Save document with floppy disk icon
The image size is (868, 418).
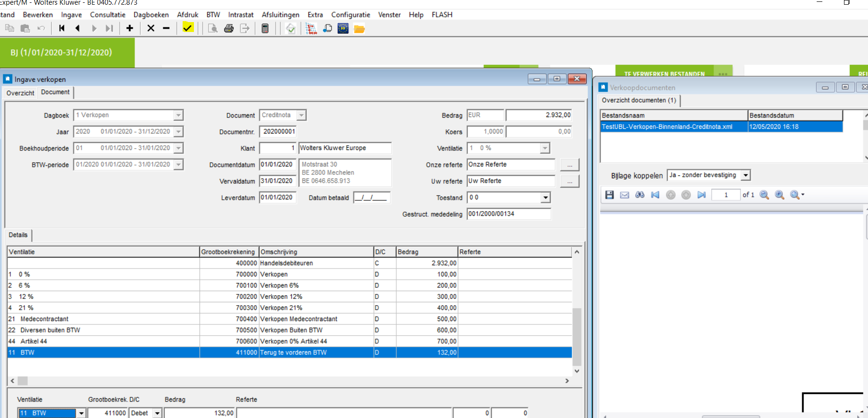click(x=609, y=195)
